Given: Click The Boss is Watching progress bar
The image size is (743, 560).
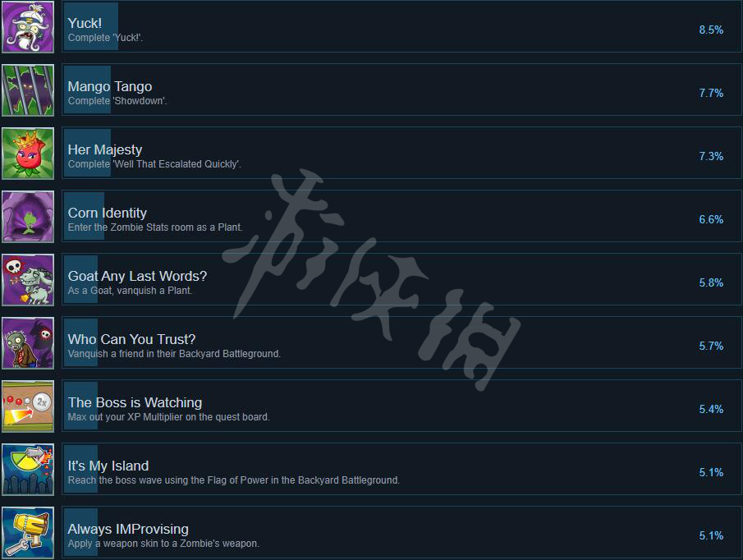Looking at the screenshot, I should pos(80,406).
